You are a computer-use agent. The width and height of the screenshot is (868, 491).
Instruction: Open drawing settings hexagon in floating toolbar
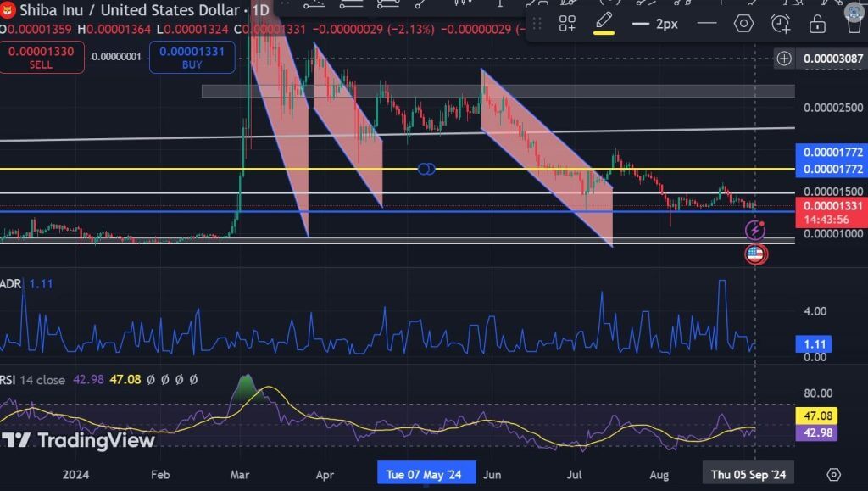[x=743, y=24]
